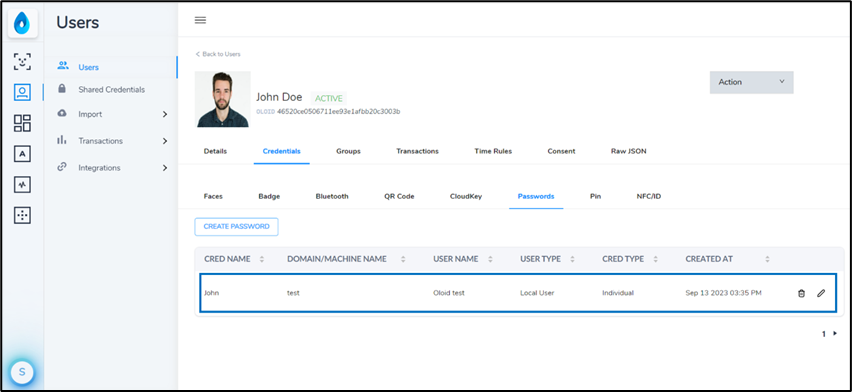The image size is (852, 392).
Task: Open the QR Code credential tab
Action: (399, 196)
